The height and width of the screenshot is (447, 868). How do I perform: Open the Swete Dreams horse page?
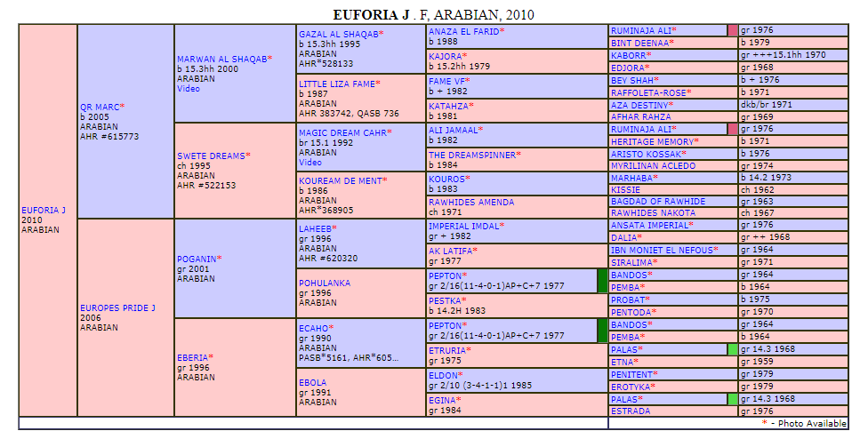click(210, 156)
